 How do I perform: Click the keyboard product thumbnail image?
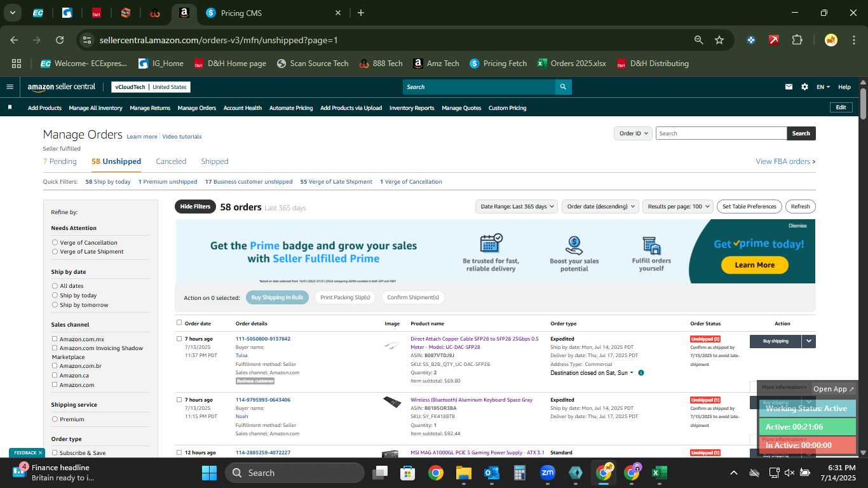point(392,402)
